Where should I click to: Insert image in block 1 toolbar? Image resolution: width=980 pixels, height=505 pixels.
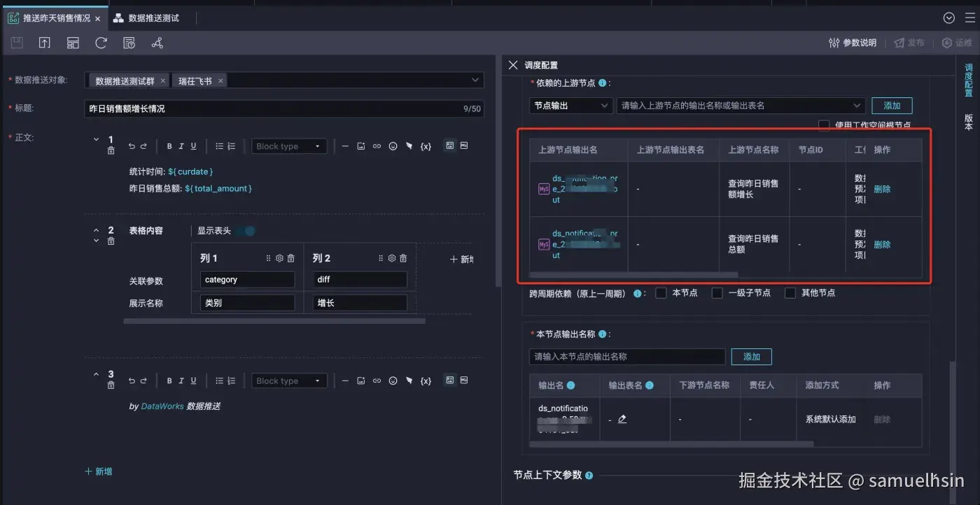click(x=361, y=146)
